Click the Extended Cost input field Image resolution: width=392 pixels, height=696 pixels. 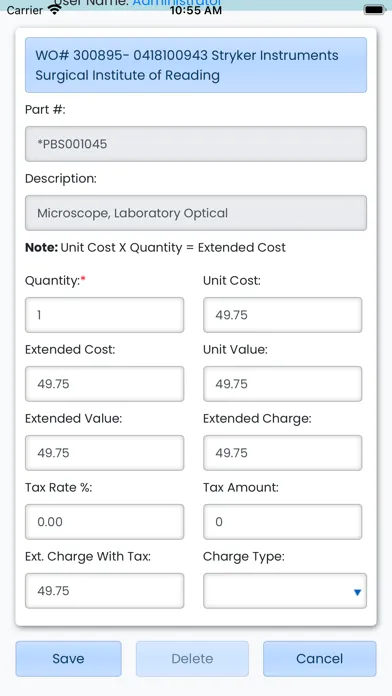click(x=104, y=384)
